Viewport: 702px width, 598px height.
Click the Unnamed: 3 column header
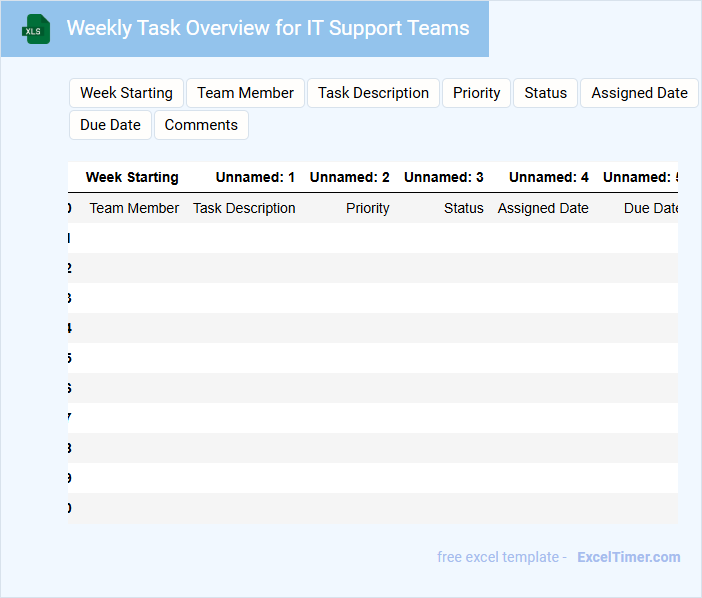[443, 177]
